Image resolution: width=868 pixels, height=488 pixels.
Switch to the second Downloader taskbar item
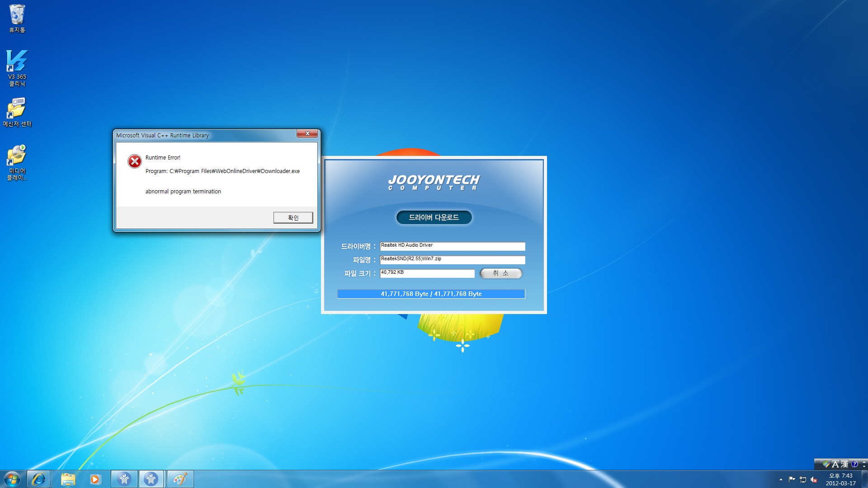pos(151,479)
